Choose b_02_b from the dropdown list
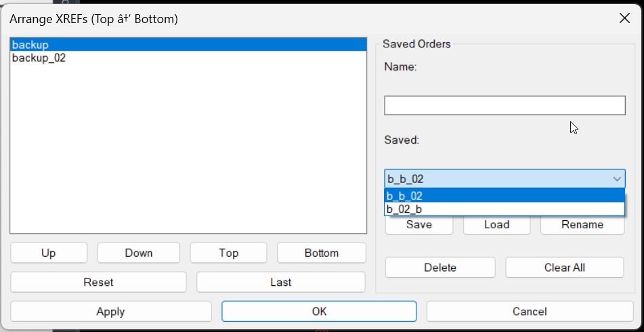This screenshot has width=644, height=332. pyautogui.click(x=505, y=209)
